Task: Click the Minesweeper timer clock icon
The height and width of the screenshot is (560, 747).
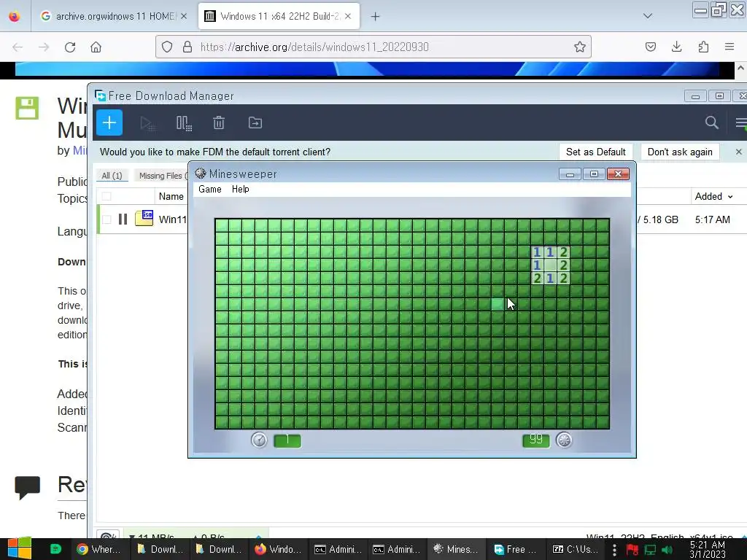Action: pyautogui.click(x=259, y=440)
